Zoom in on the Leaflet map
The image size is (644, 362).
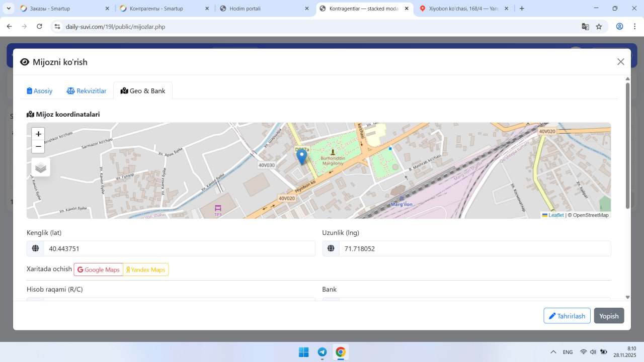pyautogui.click(x=38, y=134)
